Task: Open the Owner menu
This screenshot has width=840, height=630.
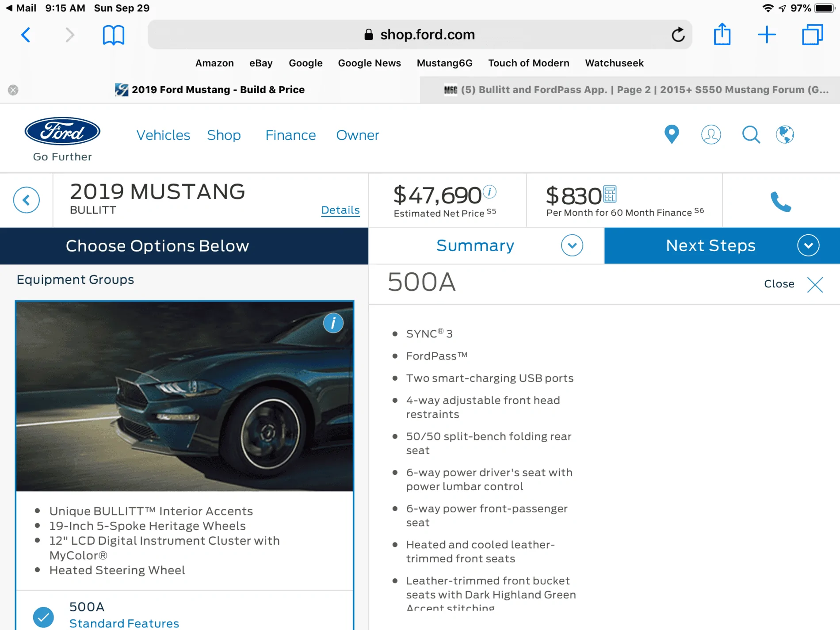Action: (x=358, y=135)
